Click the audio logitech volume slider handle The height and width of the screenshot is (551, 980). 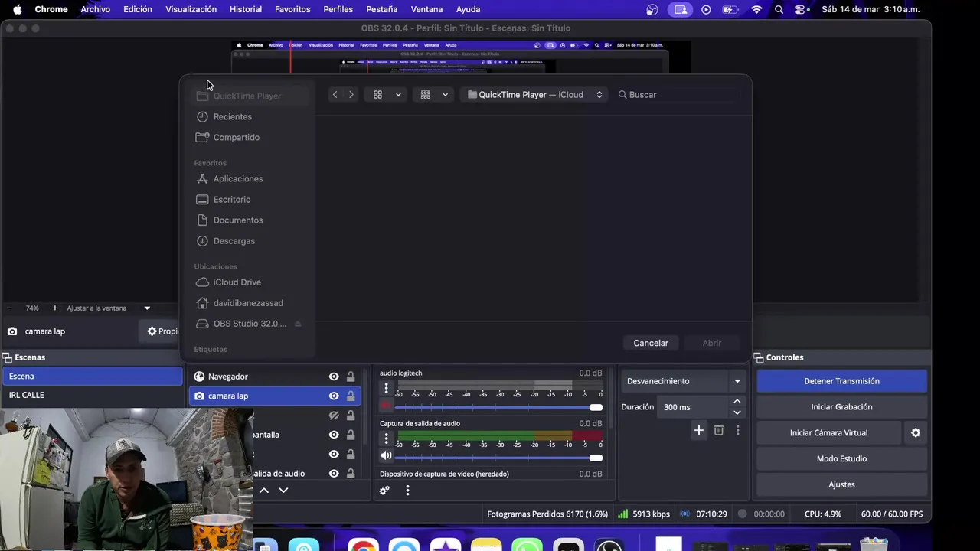pos(596,407)
